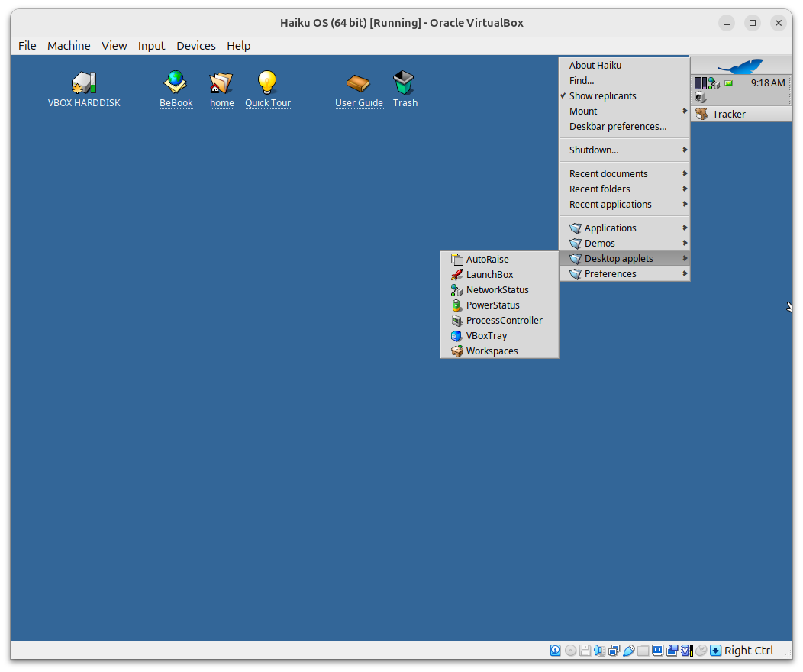The height and width of the screenshot is (672, 803).
Task: Open the VirtualBox File menu
Action: point(27,46)
